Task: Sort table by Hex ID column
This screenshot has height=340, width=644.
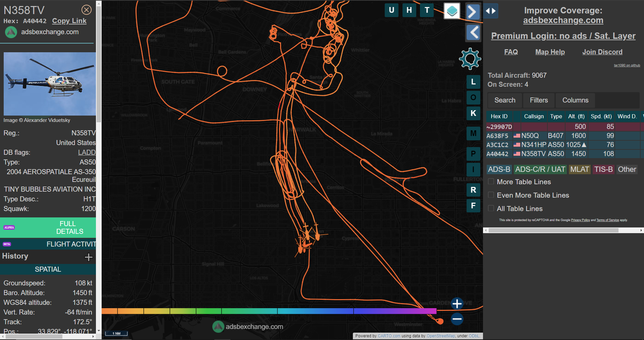Action: click(499, 116)
